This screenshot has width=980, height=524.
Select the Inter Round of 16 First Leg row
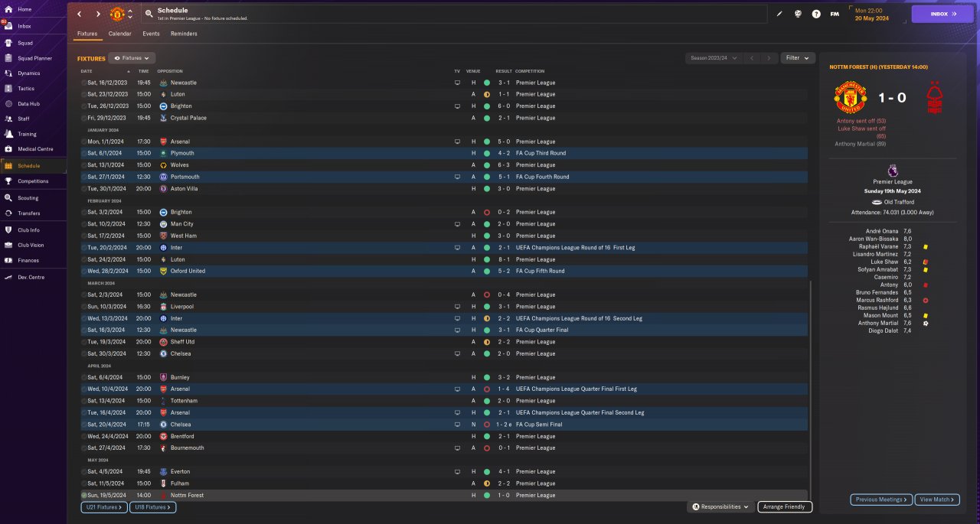(443, 248)
